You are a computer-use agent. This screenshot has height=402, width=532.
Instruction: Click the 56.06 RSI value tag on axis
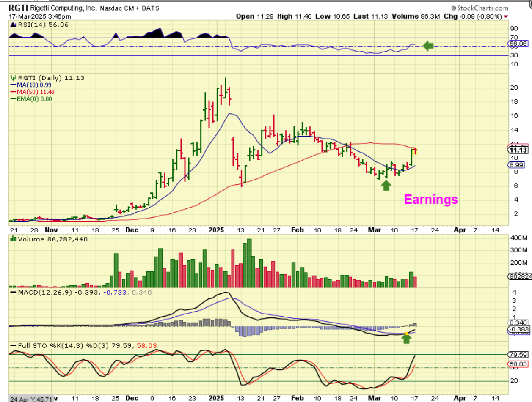(x=518, y=43)
